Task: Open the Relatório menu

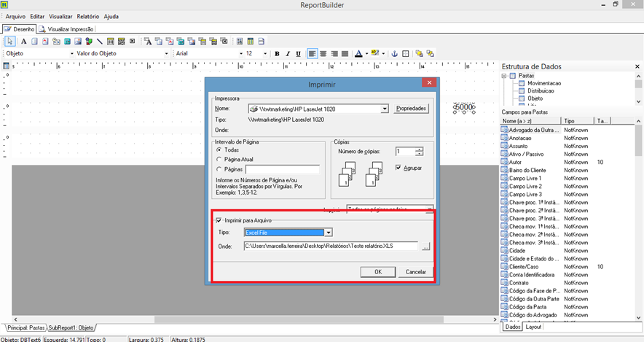Action: pos(88,17)
